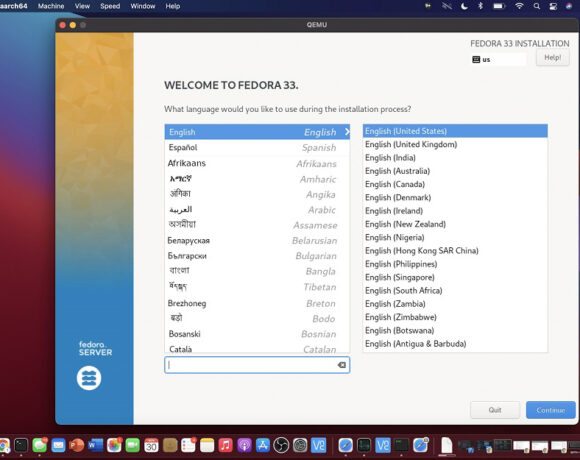Select Brezhoneg (Breton) in the list
This screenshot has width=580, height=460.
(257, 303)
